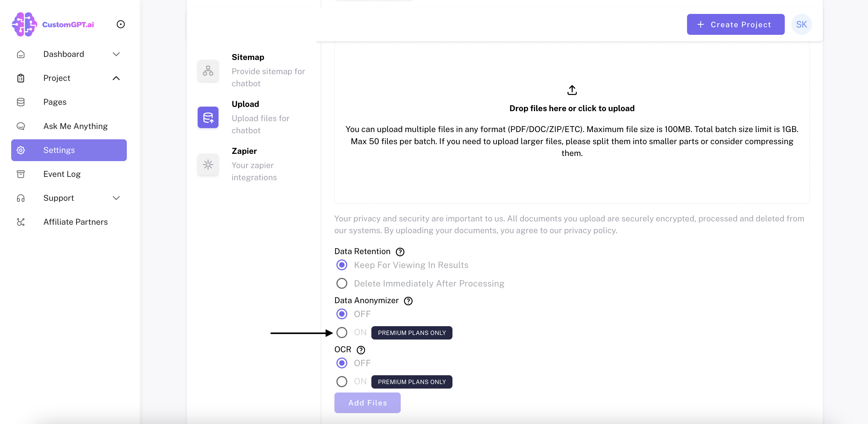Viewport: 868px width, 424px height.
Task: Click the sidebar collapse circle icon
Action: 121,24
